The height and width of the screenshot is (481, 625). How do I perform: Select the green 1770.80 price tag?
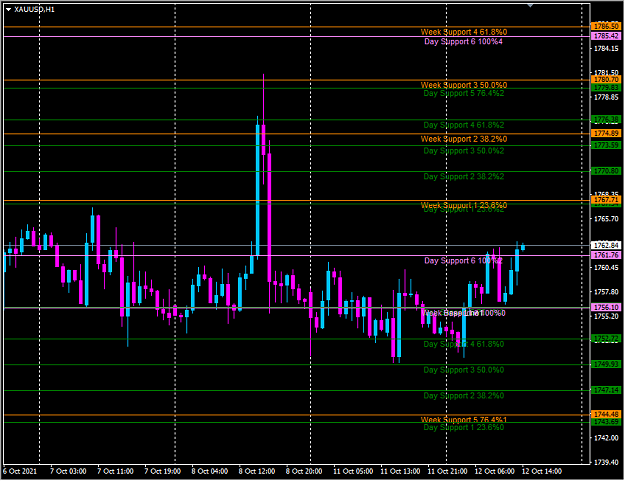[606, 171]
